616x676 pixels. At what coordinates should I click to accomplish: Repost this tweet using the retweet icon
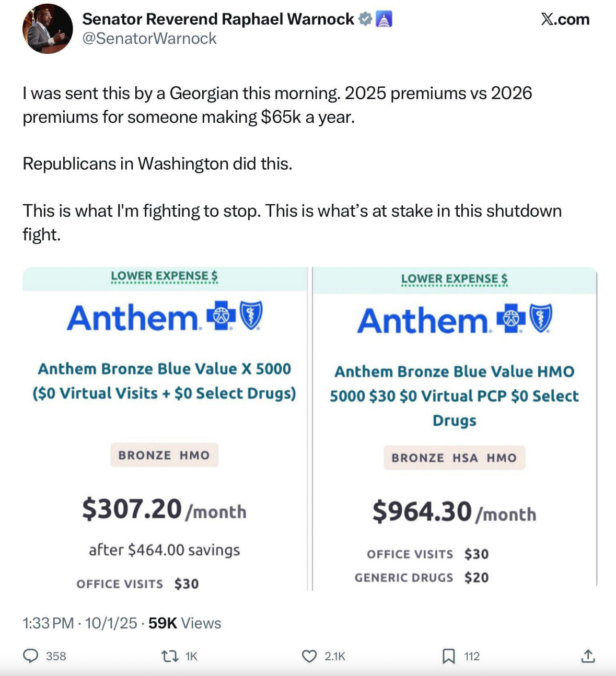coord(170,656)
